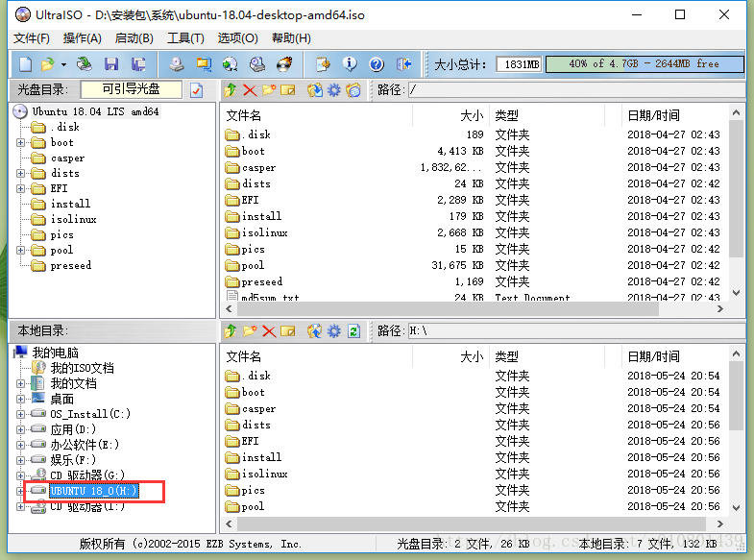The image size is (754, 560).
Task: Click the 可引导光盘 disc type field
Action: [132, 89]
